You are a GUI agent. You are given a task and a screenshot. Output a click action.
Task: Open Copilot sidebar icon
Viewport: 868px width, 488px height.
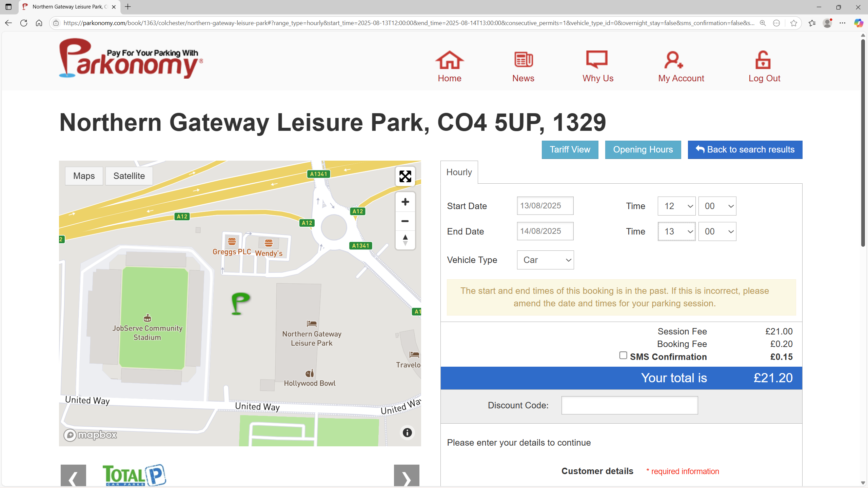tap(858, 23)
